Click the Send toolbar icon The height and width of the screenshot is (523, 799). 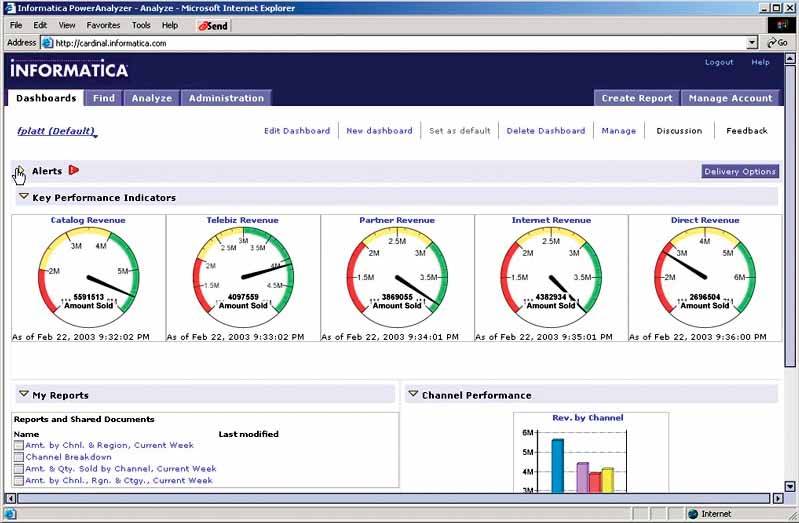[x=212, y=25]
